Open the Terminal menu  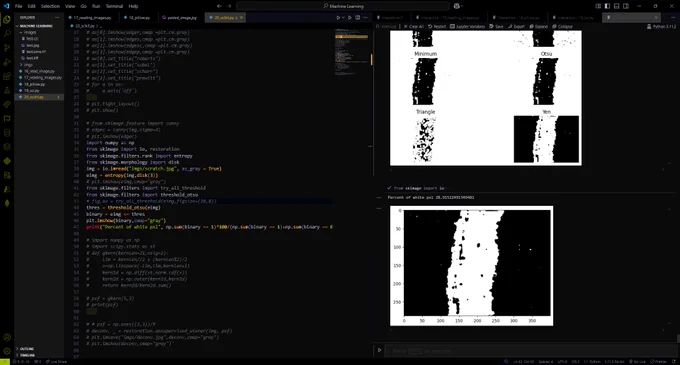[x=114, y=6]
